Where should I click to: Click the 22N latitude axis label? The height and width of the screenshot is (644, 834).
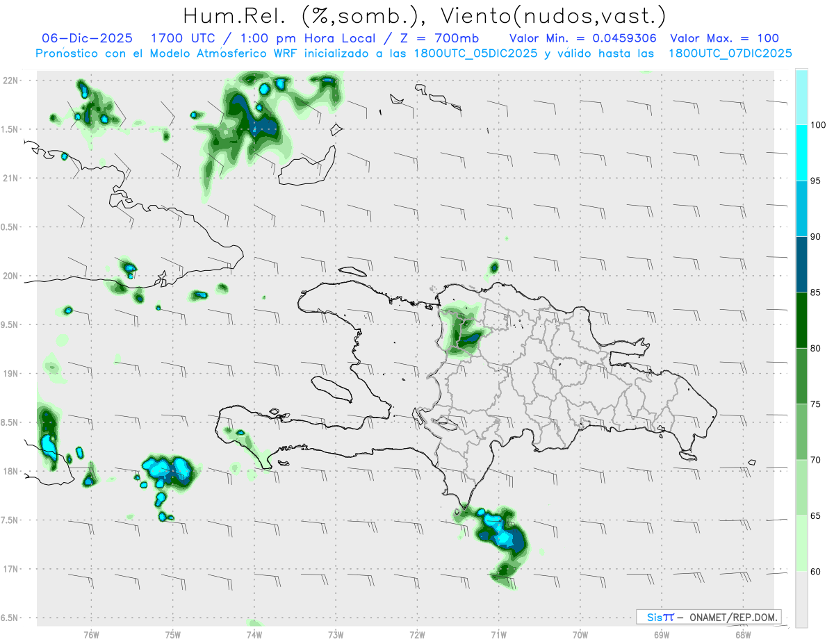[10, 80]
